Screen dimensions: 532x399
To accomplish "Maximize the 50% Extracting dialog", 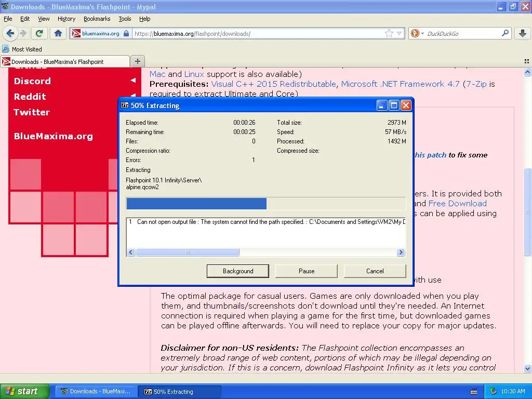I will click(x=394, y=105).
